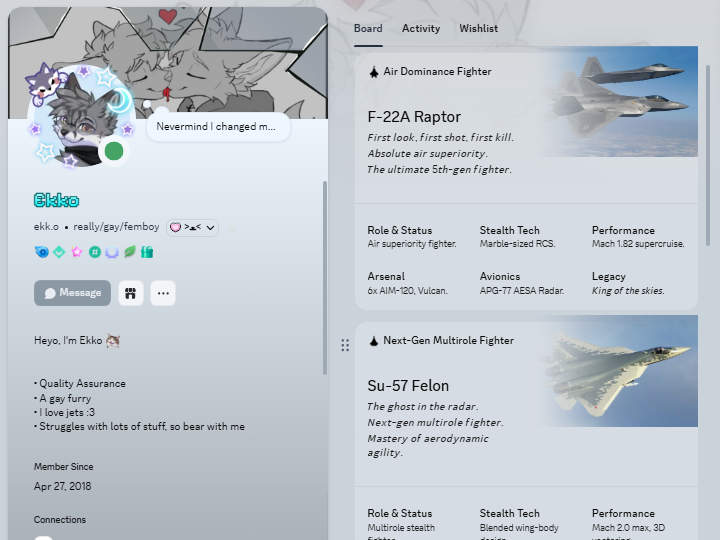Open the shop icon button
The height and width of the screenshot is (540, 720).
coord(131,293)
